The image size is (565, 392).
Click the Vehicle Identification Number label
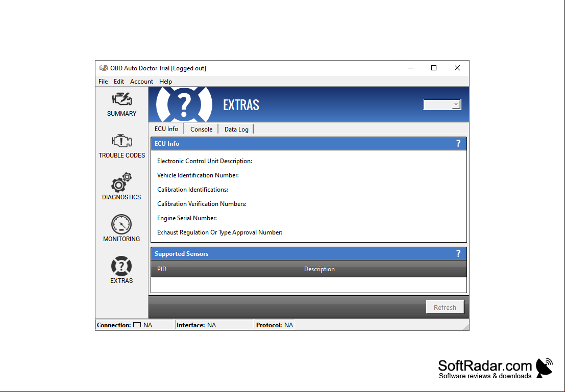tap(198, 175)
